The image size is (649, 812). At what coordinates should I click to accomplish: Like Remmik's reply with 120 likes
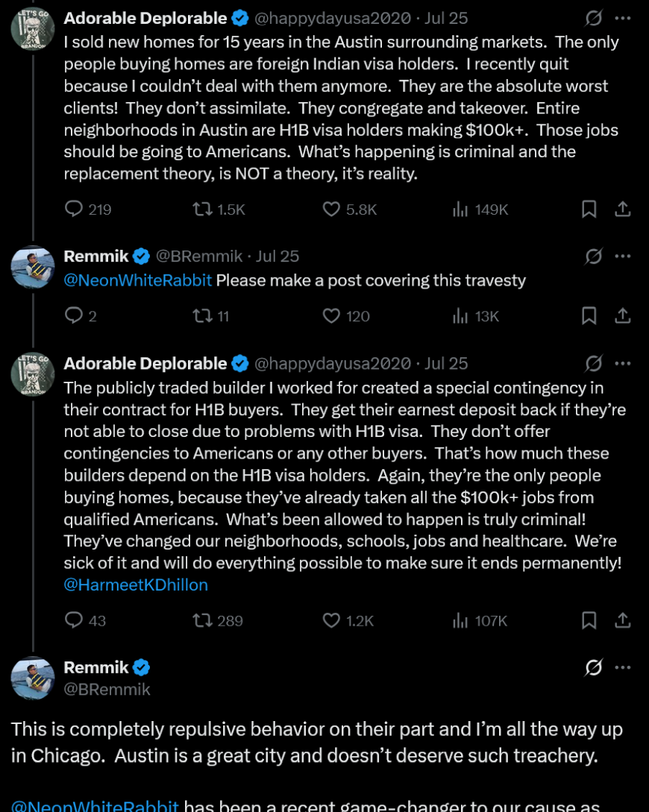(x=331, y=316)
